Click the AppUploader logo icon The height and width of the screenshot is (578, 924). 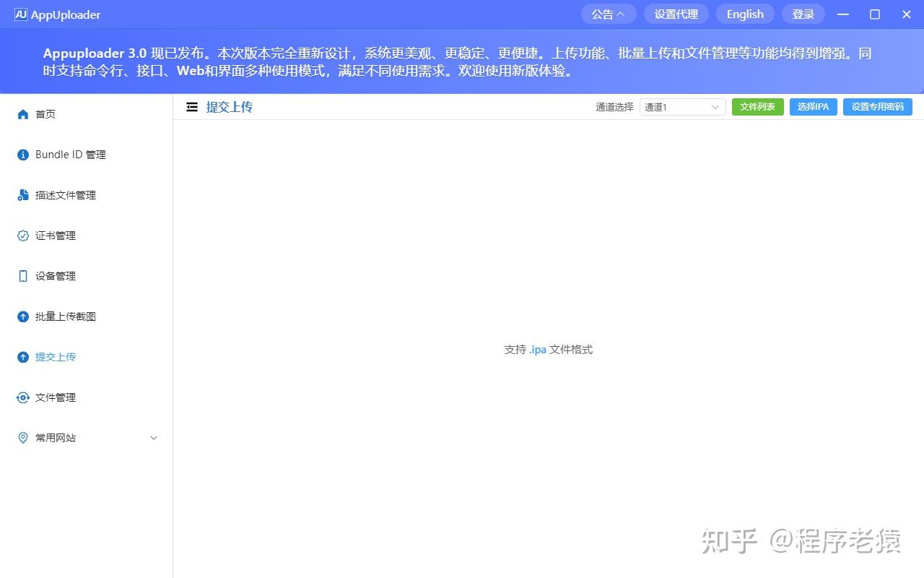20,14
